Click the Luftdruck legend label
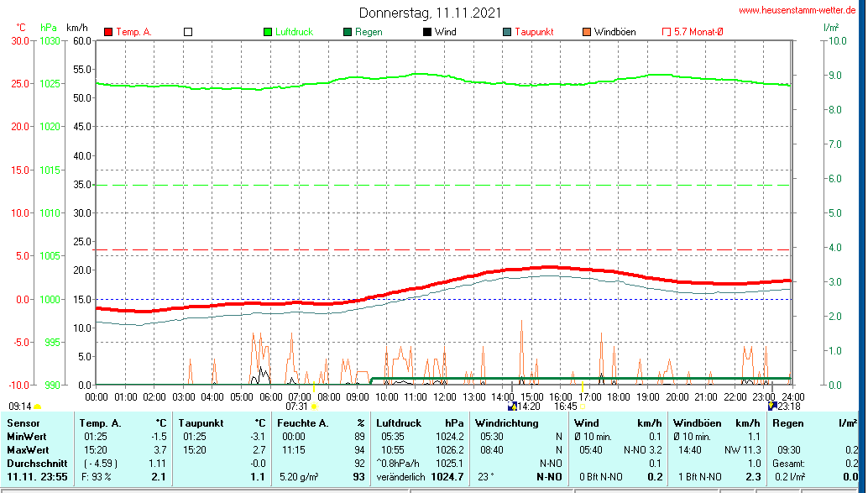The image size is (868, 493). [x=295, y=32]
